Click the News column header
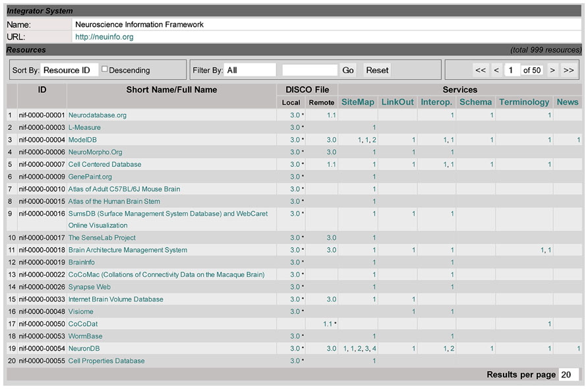 pos(568,102)
